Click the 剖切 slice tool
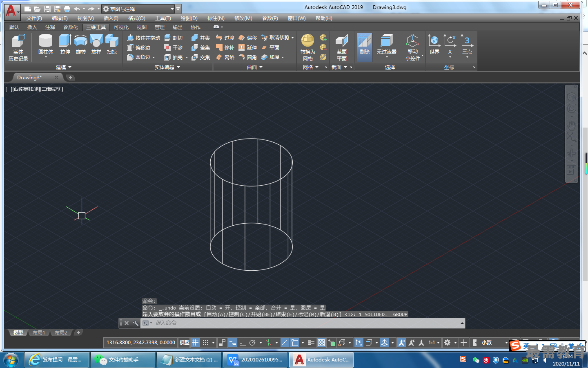Image resolution: width=588 pixels, height=368 pixels. (x=174, y=38)
